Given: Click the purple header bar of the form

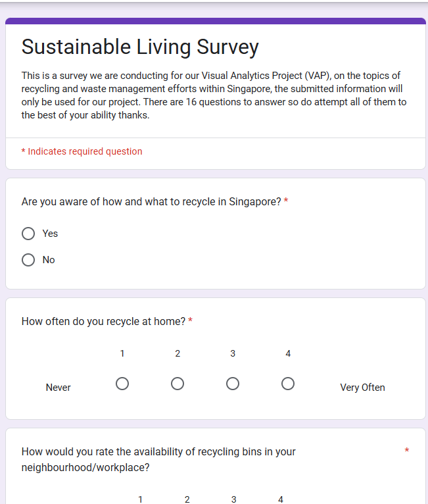Looking at the screenshot, I should 215,21.
